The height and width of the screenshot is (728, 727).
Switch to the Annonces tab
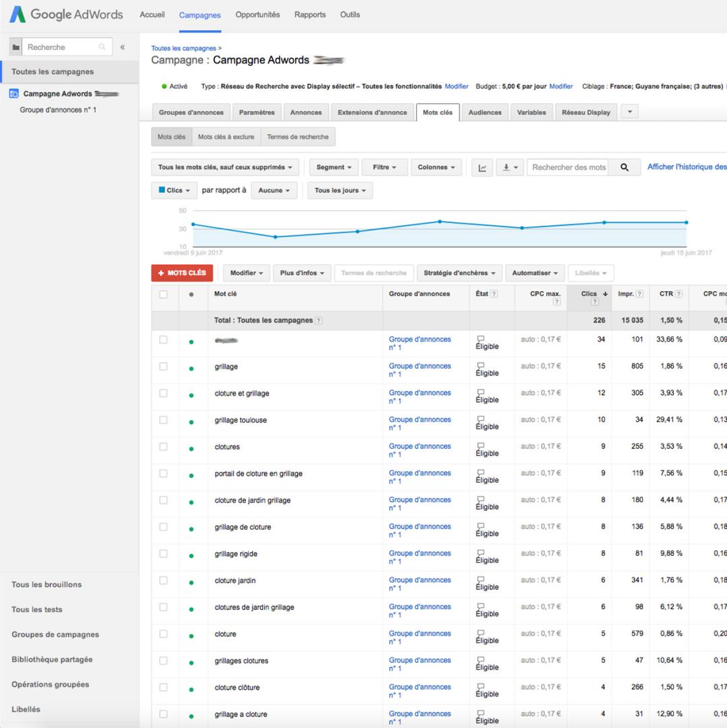[306, 113]
